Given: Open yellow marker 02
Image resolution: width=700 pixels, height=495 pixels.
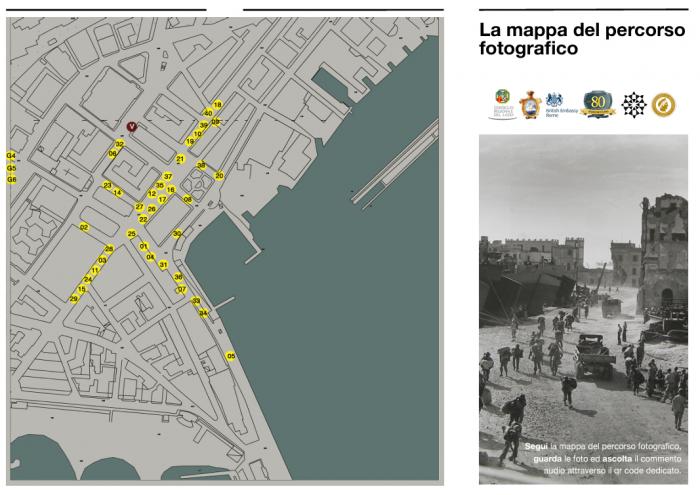Looking at the screenshot, I should click(84, 228).
